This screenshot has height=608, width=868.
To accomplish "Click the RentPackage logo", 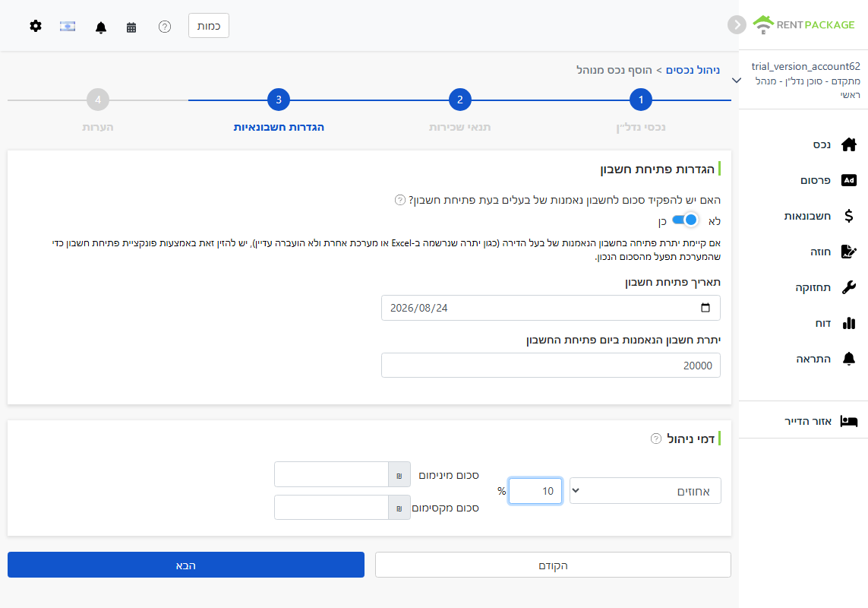I will pos(803,24).
